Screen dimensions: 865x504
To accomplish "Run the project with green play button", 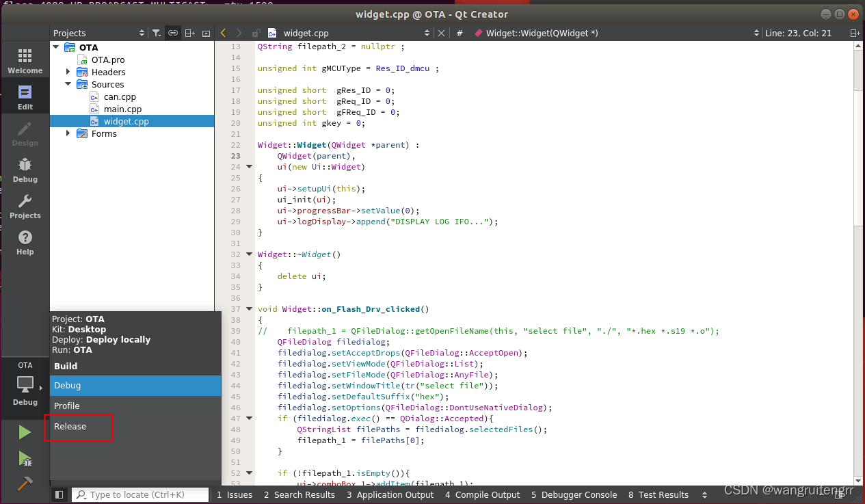I will tap(25, 432).
